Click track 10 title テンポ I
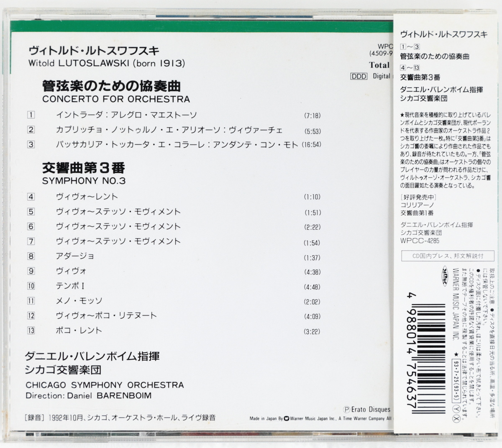The height and width of the screenshot is (448, 502). pos(71,286)
